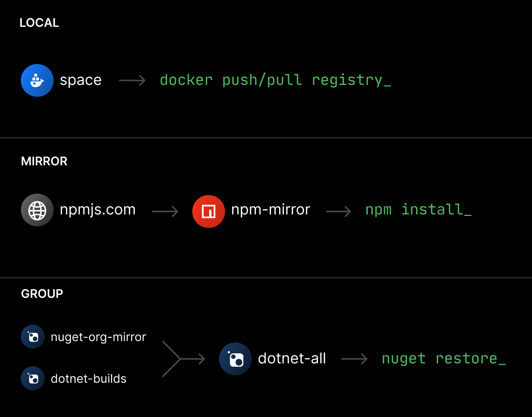Image resolution: width=532 pixels, height=417 pixels.
Task: Select the 'space' repository label
Action: [x=81, y=80]
